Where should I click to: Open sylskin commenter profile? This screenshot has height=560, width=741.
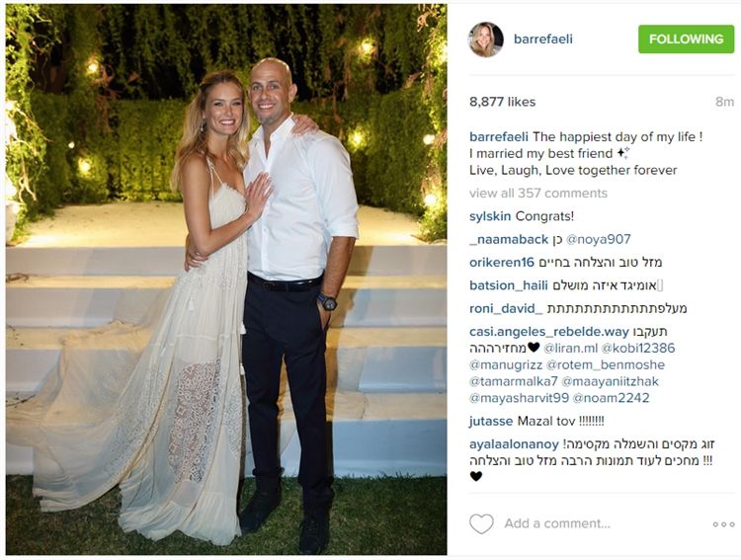click(490, 216)
